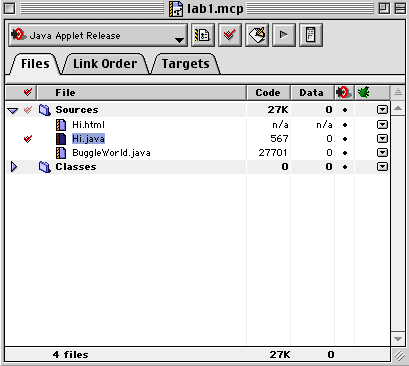Click the scrollbar down arrow
This screenshot has height=366, width=409.
(398, 339)
